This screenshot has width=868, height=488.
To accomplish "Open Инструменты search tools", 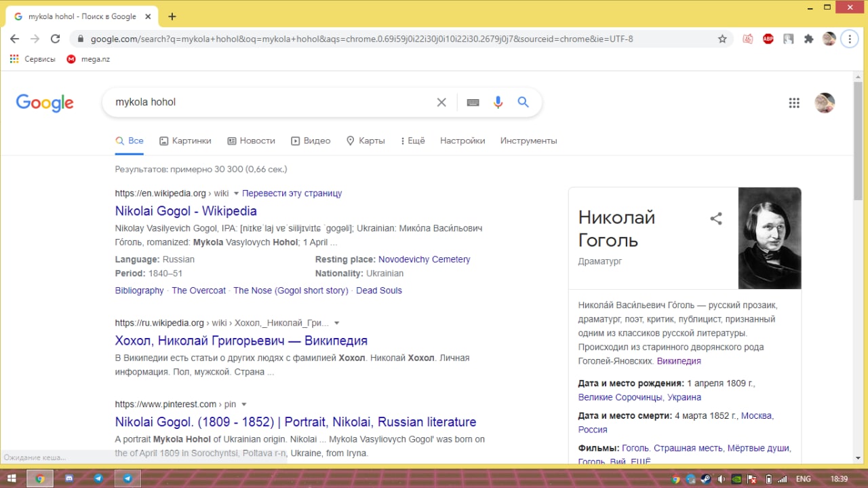I will tap(528, 140).
